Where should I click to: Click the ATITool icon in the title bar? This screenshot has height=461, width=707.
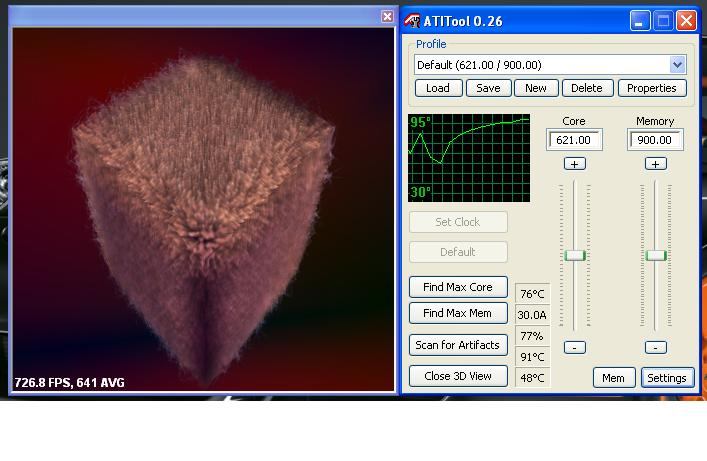pos(412,21)
